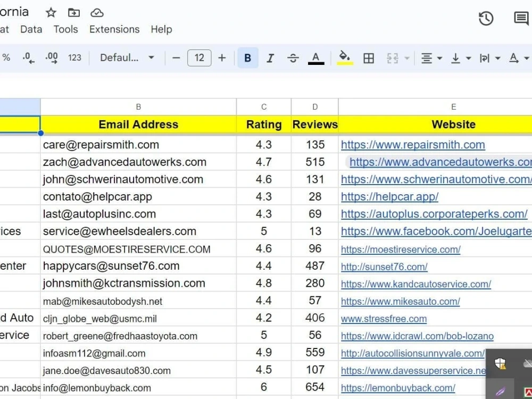Toggle strikethrough formatting
Screen dimensions: 532x399
pyautogui.click(x=293, y=57)
